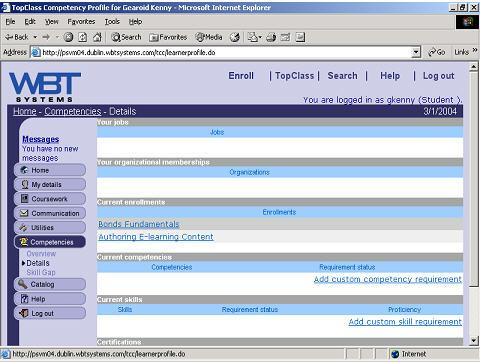
Task: Click the page scrollbar up arrow
Action: (x=474, y=67)
